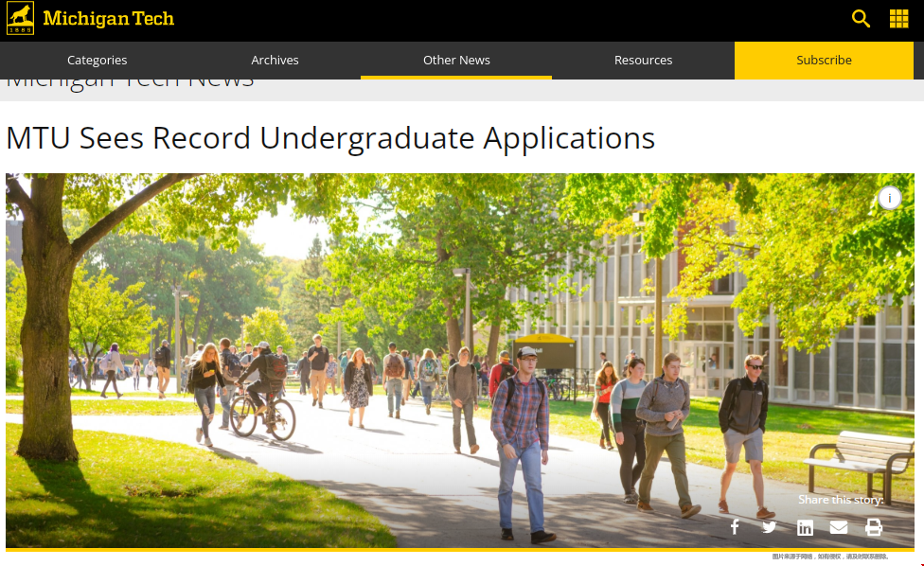Go to the Michigan Tech News heading link
This screenshot has height=566, width=924.
click(130, 82)
